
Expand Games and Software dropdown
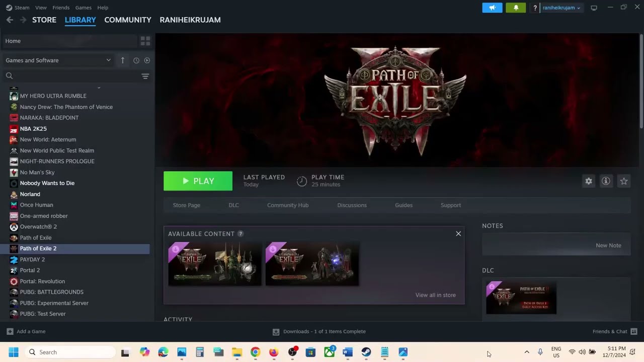pyautogui.click(x=58, y=60)
